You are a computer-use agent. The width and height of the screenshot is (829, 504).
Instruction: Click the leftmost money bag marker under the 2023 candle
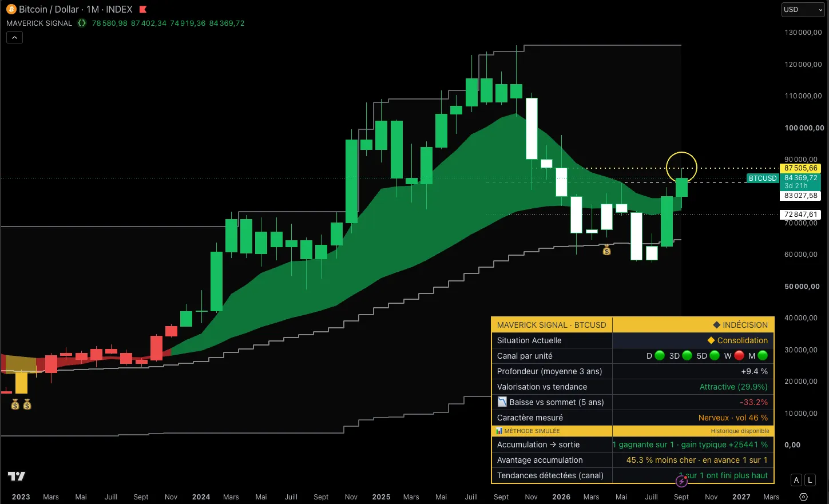pyautogui.click(x=15, y=404)
